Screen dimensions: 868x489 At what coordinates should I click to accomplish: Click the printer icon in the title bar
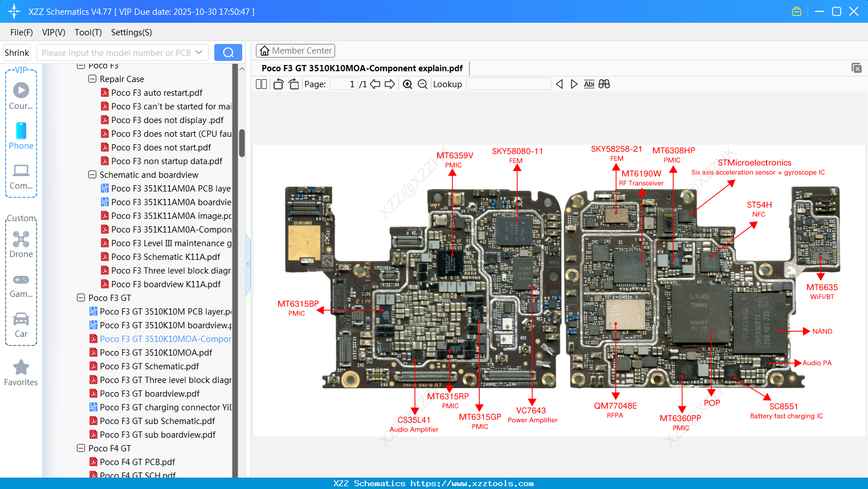click(x=797, y=11)
